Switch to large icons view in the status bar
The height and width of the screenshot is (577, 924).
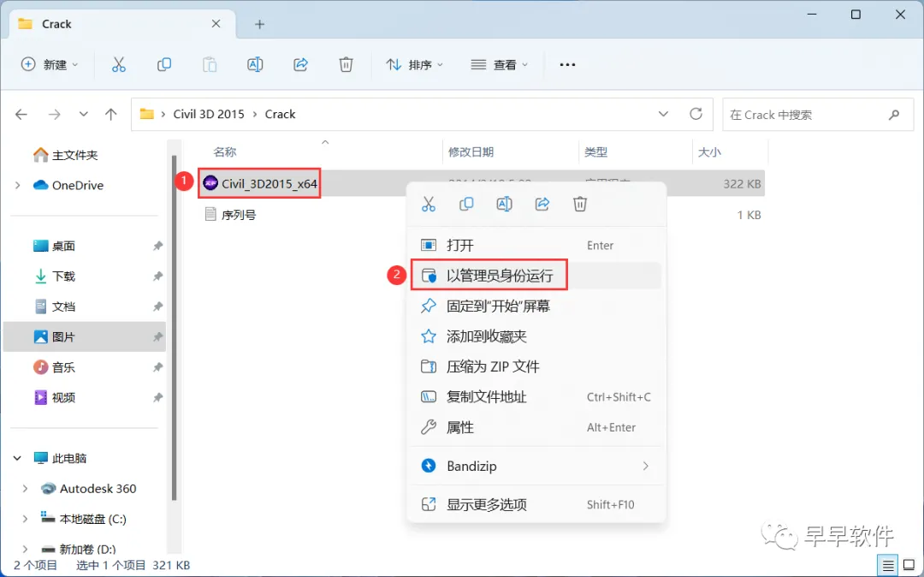(909, 566)
